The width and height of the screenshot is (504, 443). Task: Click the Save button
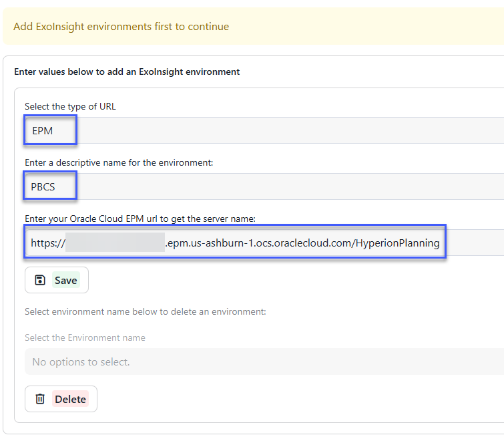tap(57, 280)
